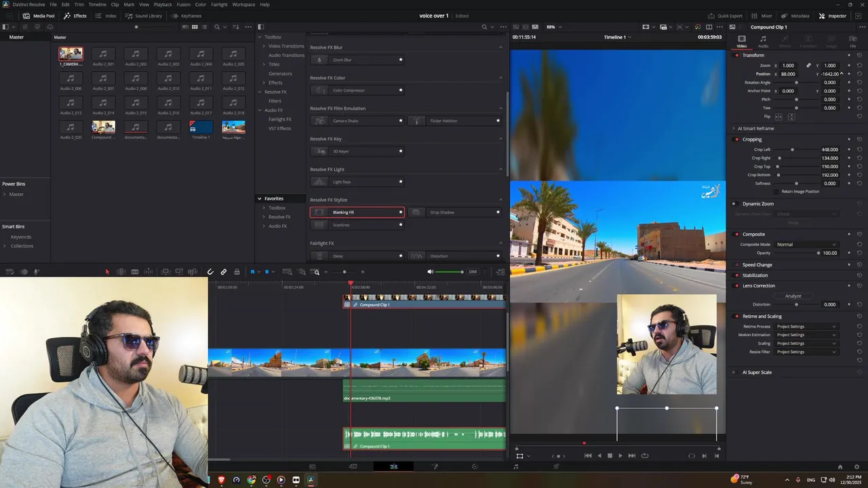The height and width of the screenshot is (488, 868).
Task: Select the Timeline 1 thumbnail in media pool
Action: click(x=201, y=127)
